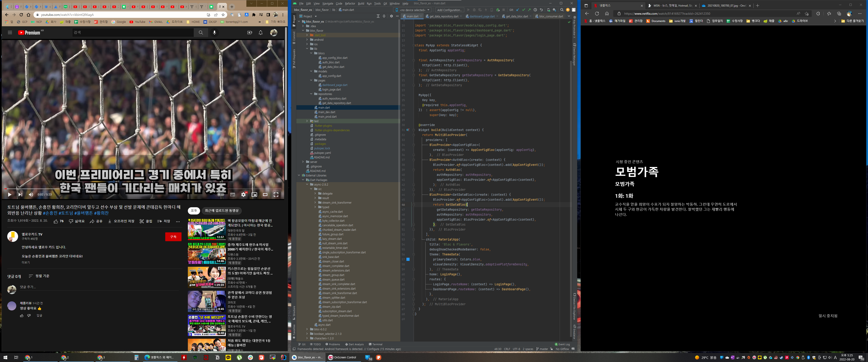Expand the test folder in tree

[307, 121]
